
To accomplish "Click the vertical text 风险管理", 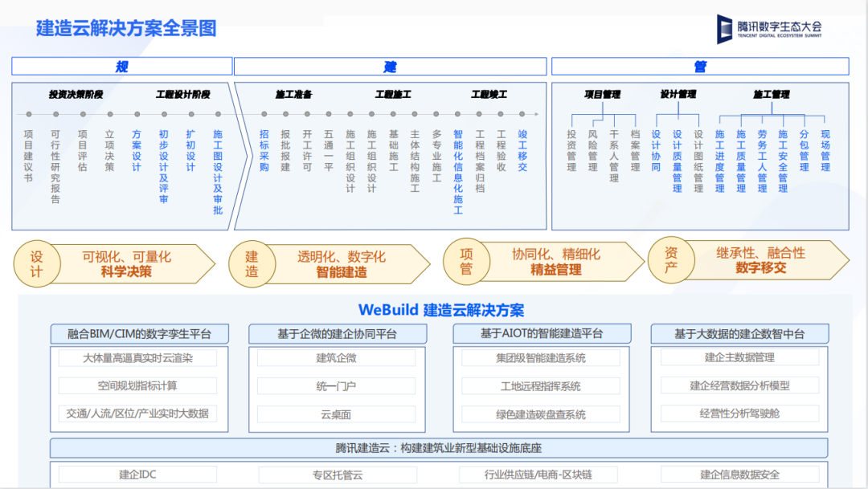I will coord(593,150).
